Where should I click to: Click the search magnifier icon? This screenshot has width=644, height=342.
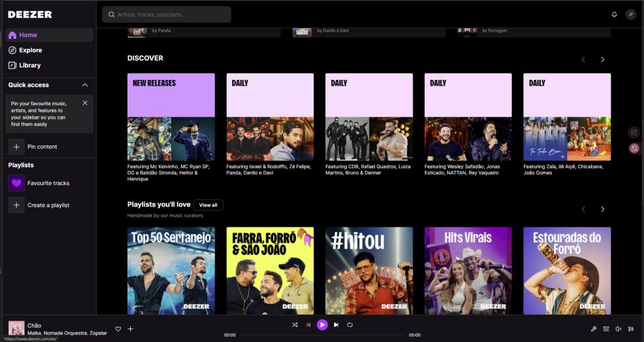tap(111, 14)
